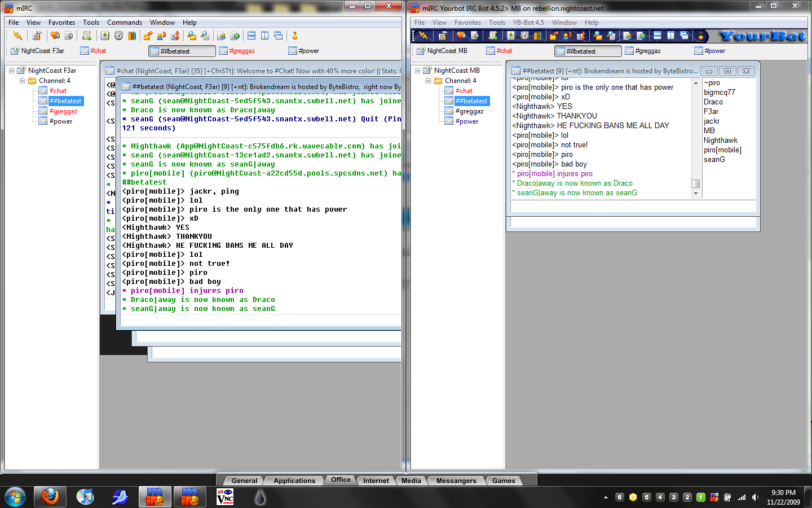Open the Scripts Editor icon in Yourbot toolbar
The image size is (812, 508).
(493, 36)
